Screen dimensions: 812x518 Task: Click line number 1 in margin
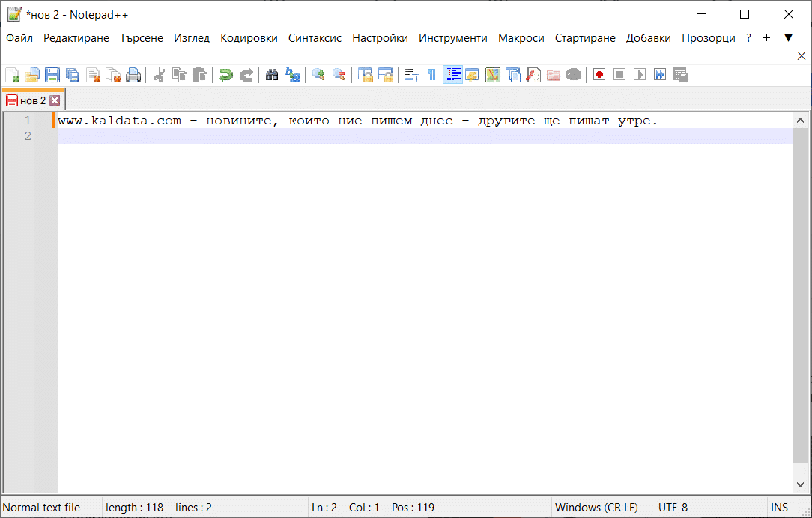pos(28,121)
